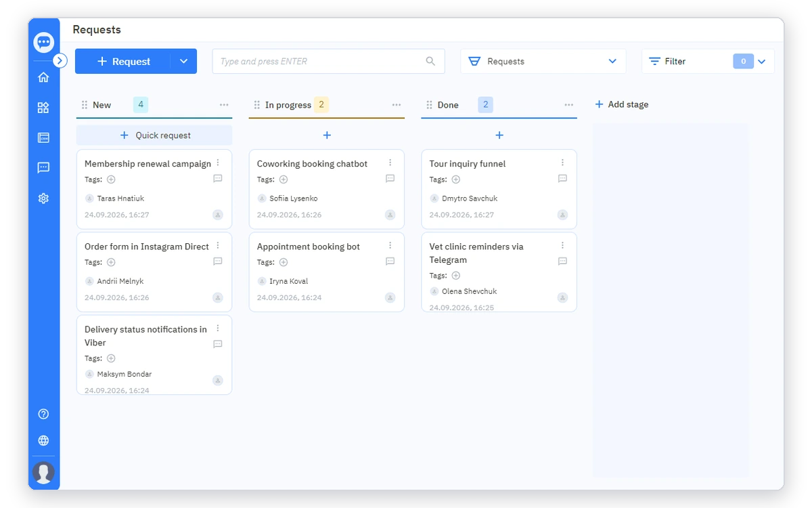Click assignee avatar on Tour inquiry funnel
This screenshot has width=812, height=508.
(x=563, y=215)
